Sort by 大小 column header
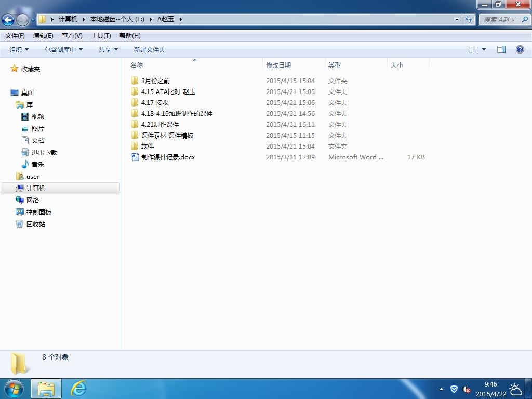 click(408, 65)
